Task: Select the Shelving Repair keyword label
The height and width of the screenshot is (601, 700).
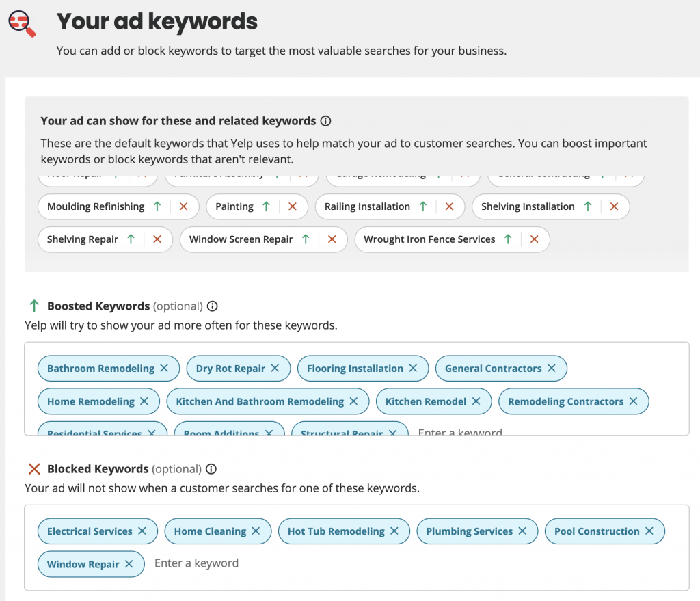Action: coord(83,240)
